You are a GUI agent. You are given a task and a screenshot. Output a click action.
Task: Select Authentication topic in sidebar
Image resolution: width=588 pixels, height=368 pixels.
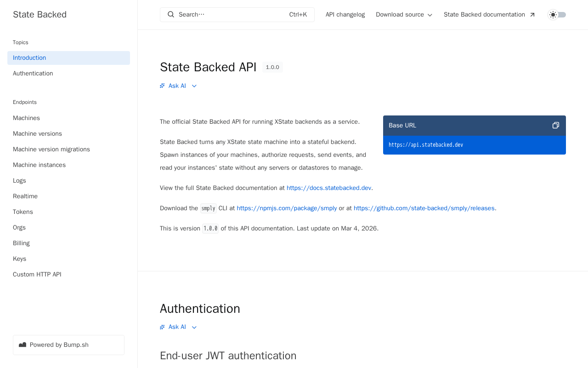tap(33, 74)
